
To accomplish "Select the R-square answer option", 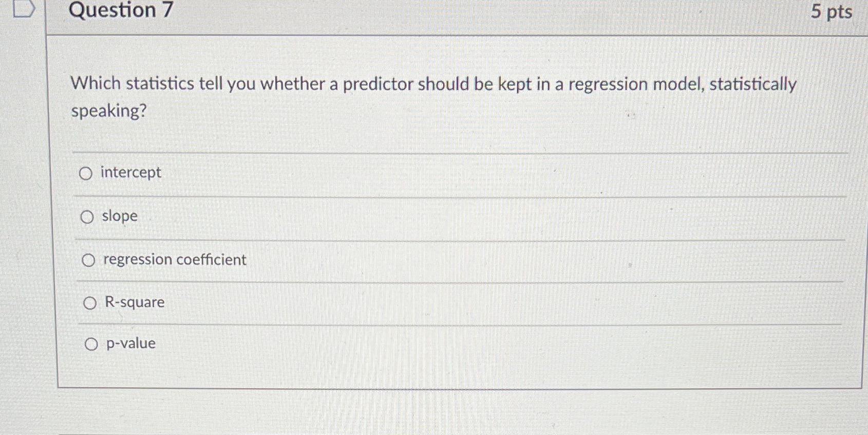I will pyautogui.click(x=89, y=303).
